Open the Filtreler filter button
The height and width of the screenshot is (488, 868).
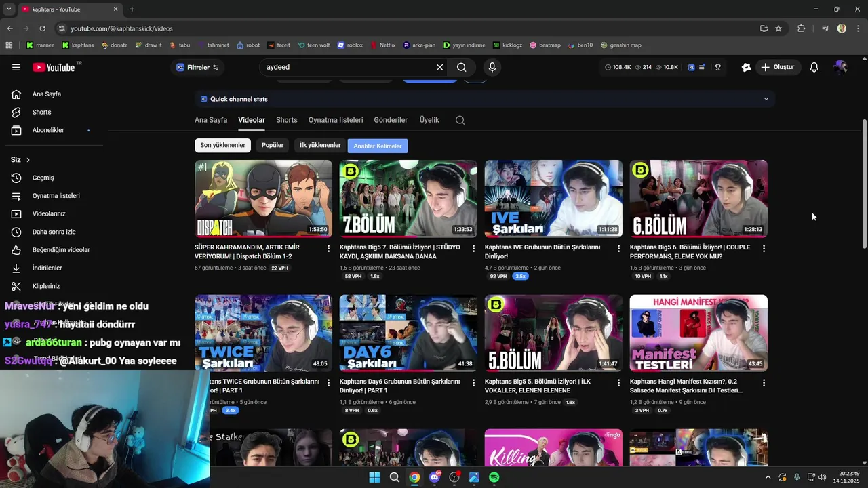[197, 67]
